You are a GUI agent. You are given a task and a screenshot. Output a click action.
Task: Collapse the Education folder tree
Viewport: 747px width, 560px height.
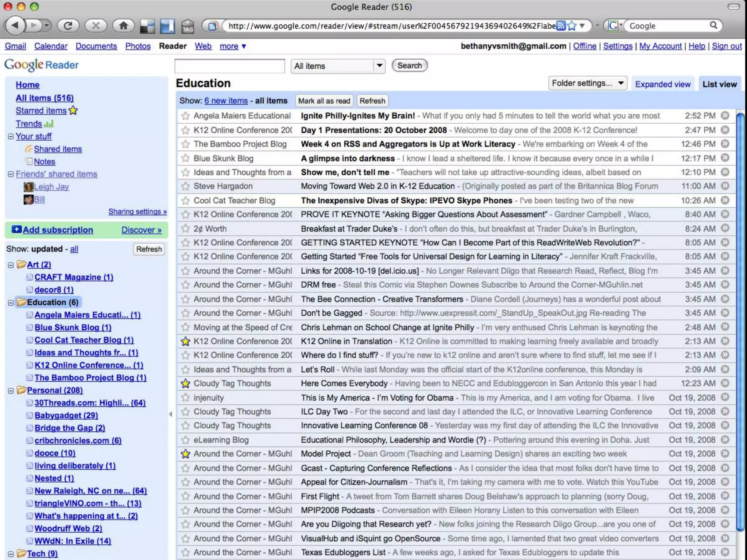[11, 303]
